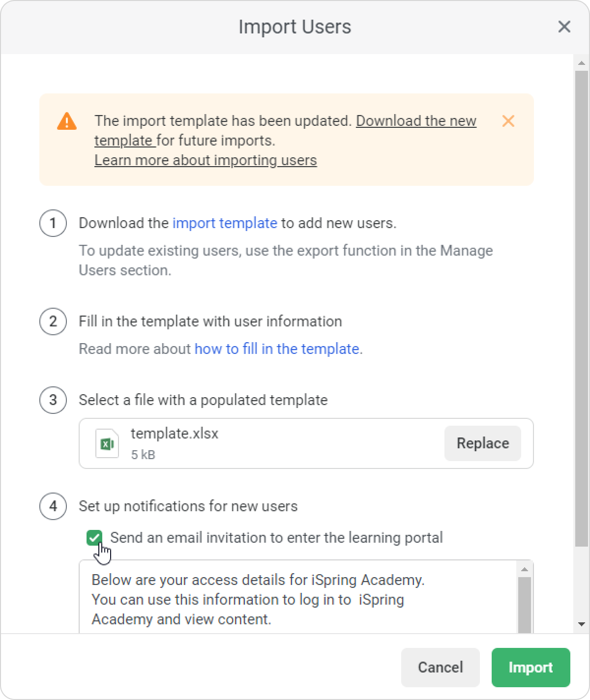This screenshot has height=700, width=590.
Task: Click the step 1 circle number
Action: coord(53,223)
